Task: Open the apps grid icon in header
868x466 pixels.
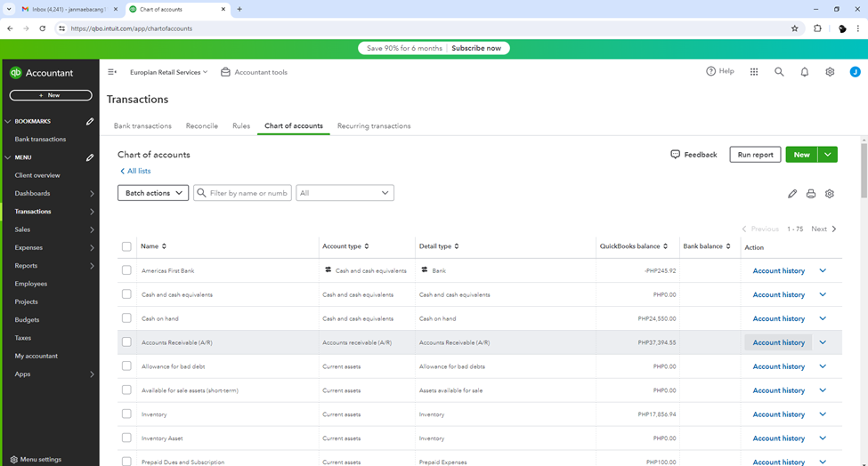Action: coord(754,72)
